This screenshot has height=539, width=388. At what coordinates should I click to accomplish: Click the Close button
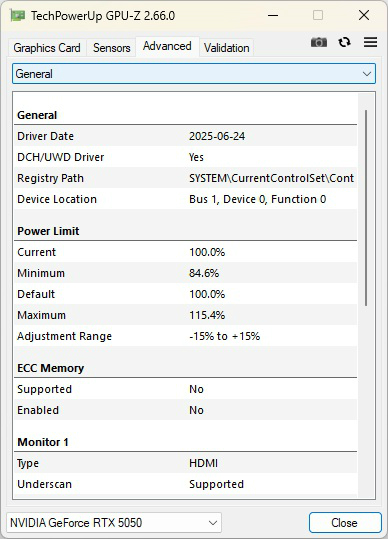pyautogui.click(x=345, y=523)
